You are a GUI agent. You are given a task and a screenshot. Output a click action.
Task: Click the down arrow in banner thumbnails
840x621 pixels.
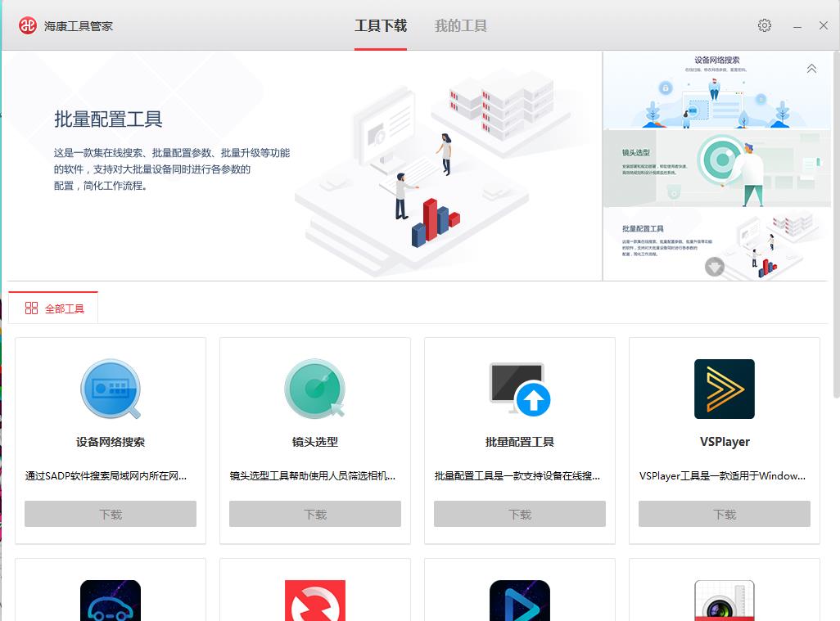coord(715,267)
